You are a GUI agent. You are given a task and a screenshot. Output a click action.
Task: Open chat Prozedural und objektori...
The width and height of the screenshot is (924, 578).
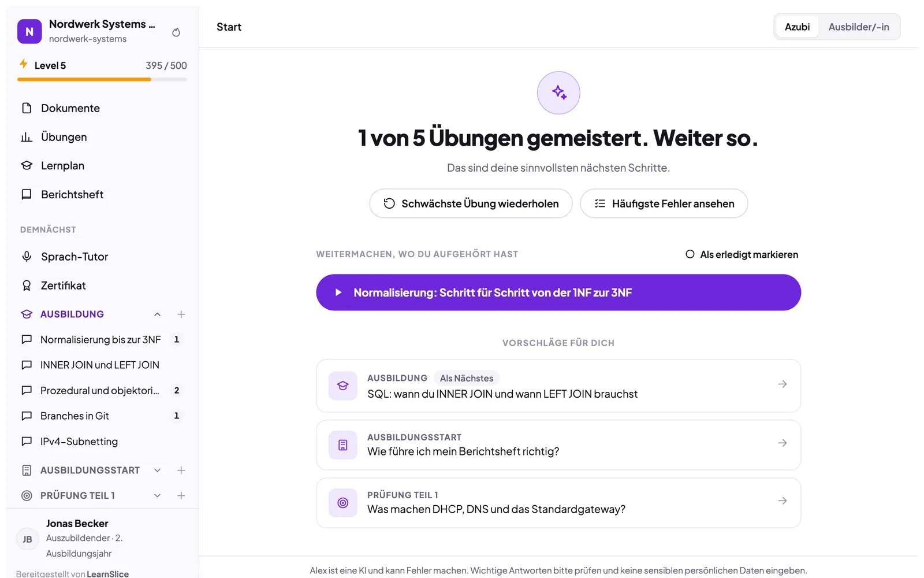[x=102, y=391]
